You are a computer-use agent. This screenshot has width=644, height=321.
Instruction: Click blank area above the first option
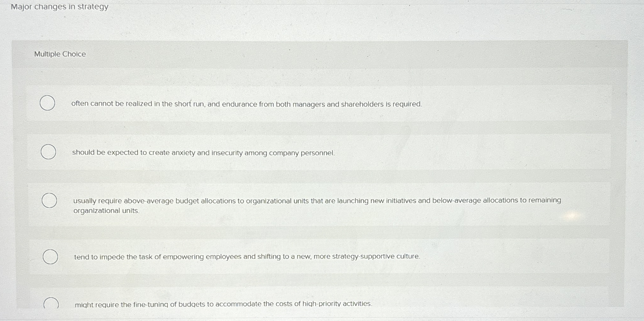(317, 76)
